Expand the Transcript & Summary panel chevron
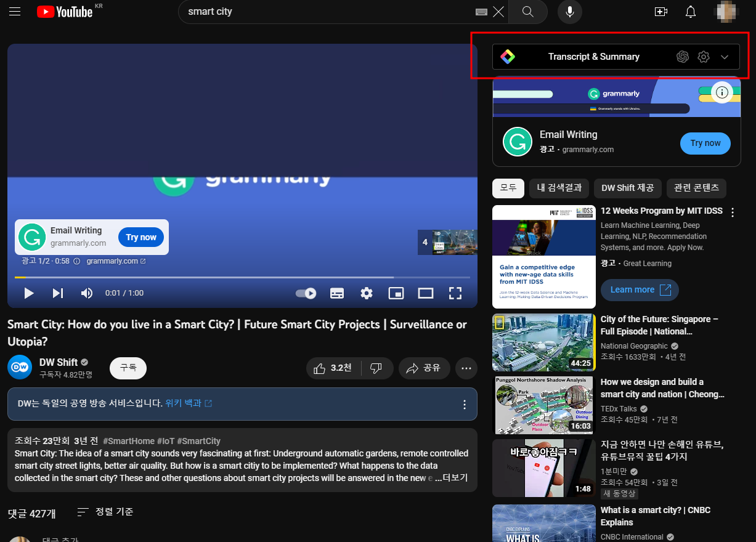Screen dimensions: 756x542 click(725, 57)
